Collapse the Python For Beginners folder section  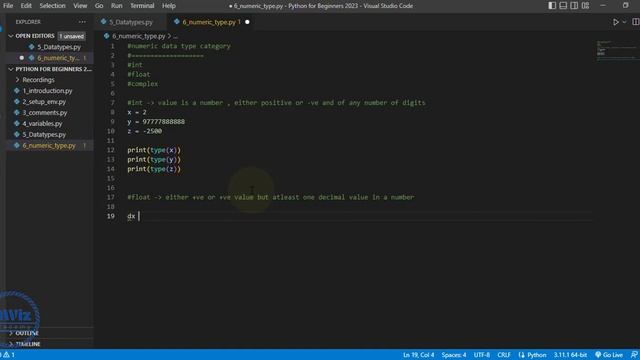tap(11, 69)
